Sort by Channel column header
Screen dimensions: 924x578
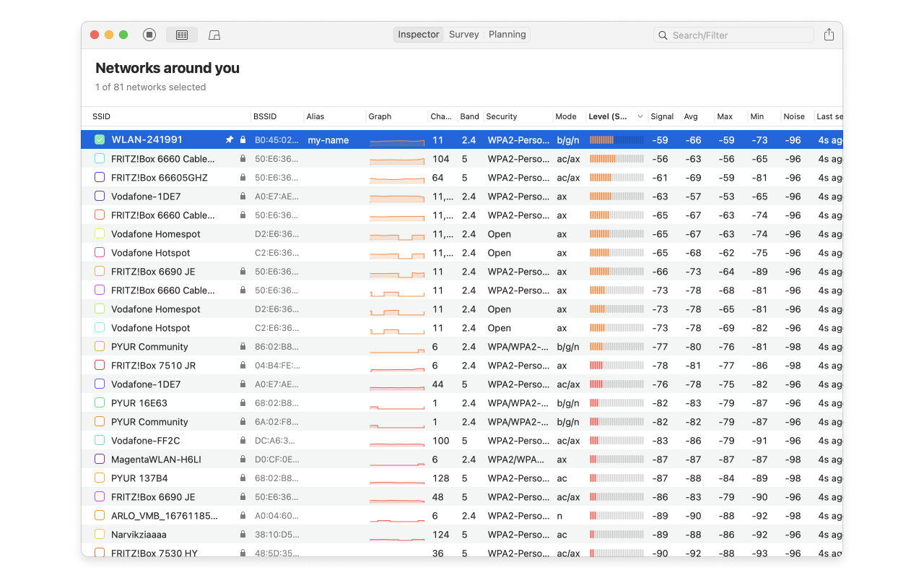point(440,116)
